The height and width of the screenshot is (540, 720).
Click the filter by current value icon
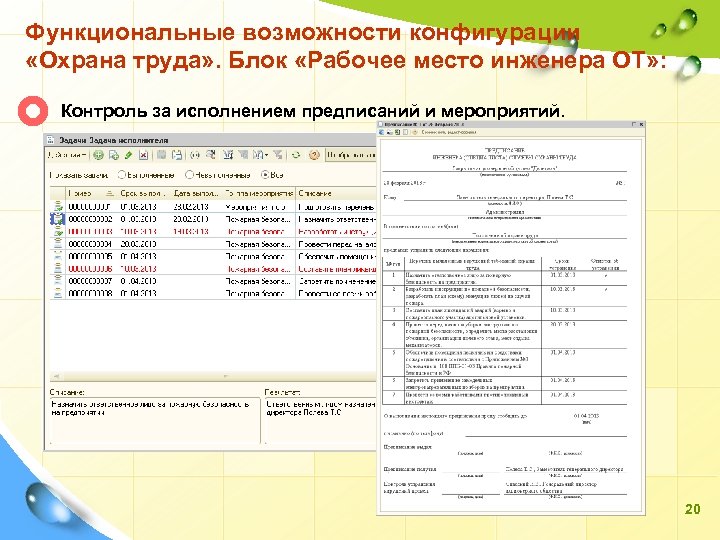click(x=243, y=155)
